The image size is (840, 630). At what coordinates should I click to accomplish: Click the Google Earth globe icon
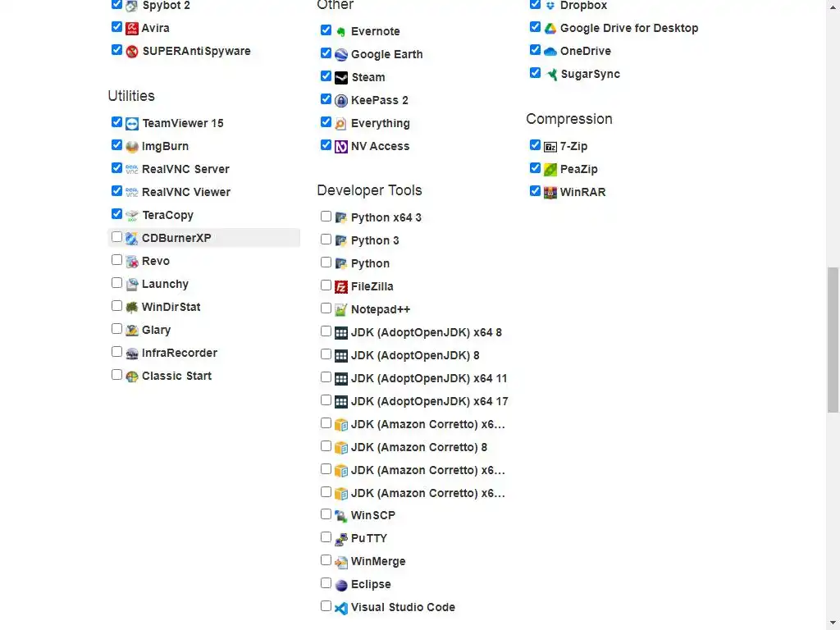tap(341, 55)
